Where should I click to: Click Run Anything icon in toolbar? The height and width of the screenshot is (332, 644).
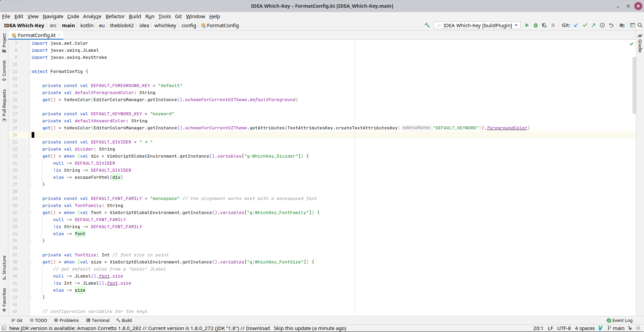(x=633, y=25)
